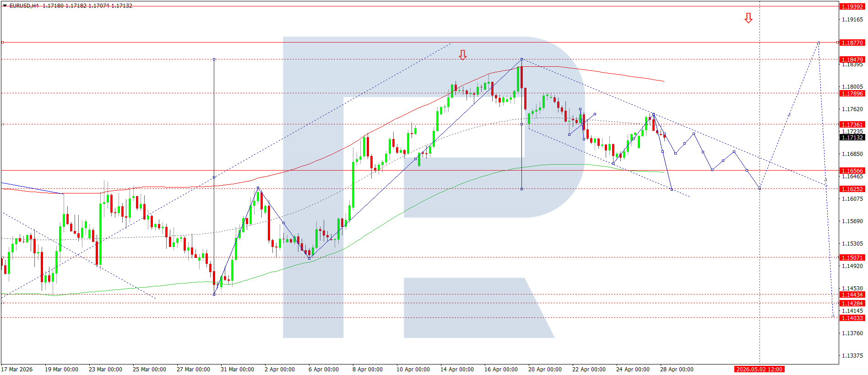Select the 1.18770 red price label

[852, 43]
